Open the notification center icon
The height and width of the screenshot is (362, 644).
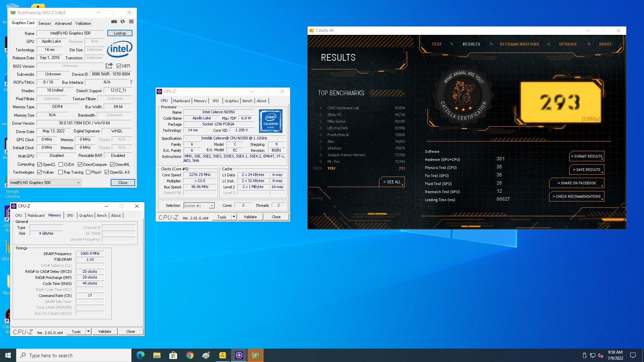[633, 355]
